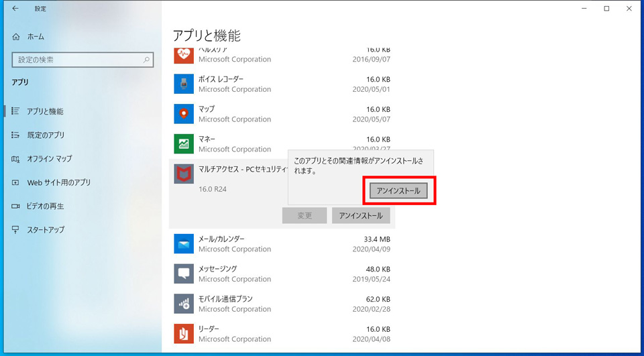Select the リーダー app icon

tap(184, 333)
